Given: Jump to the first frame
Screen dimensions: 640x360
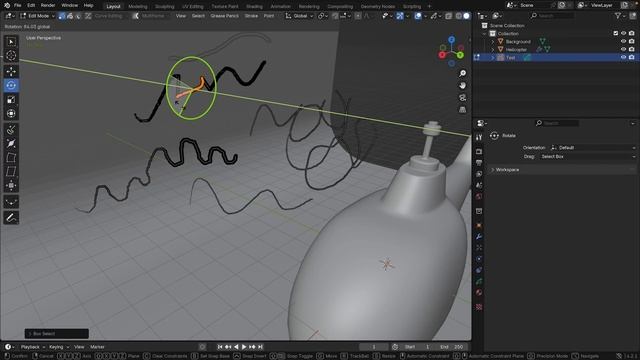Looking at the screenshot, I should (x=220, y=347).
